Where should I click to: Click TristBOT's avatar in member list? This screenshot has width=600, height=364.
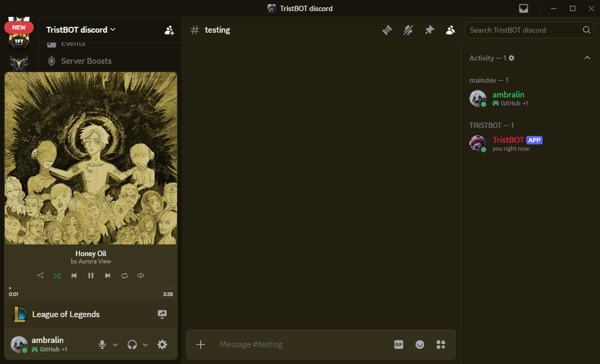click(x=478, y=143)
